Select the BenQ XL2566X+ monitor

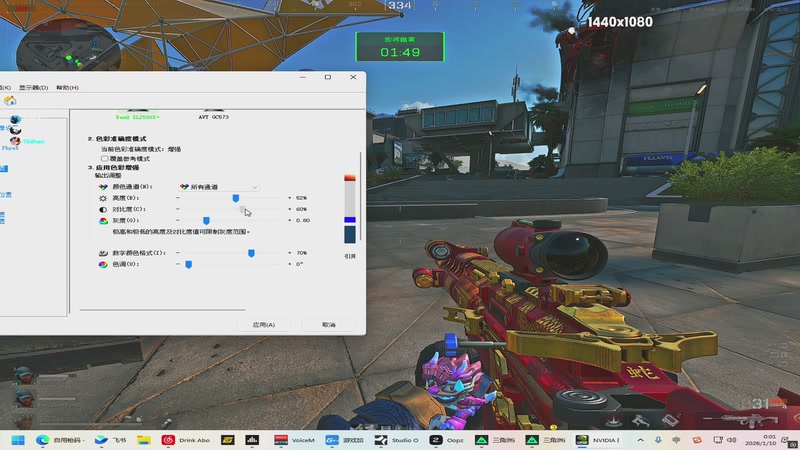point(137,117)
